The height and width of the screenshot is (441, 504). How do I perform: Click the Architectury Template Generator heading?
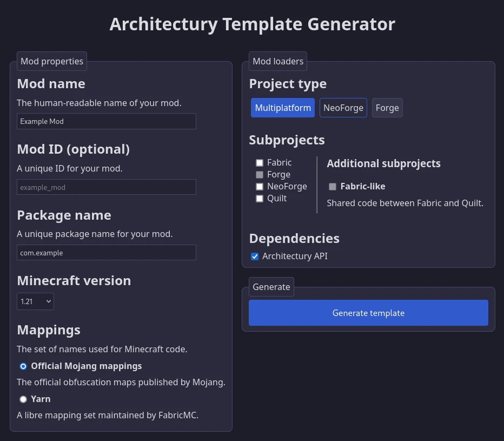(253, 24)
